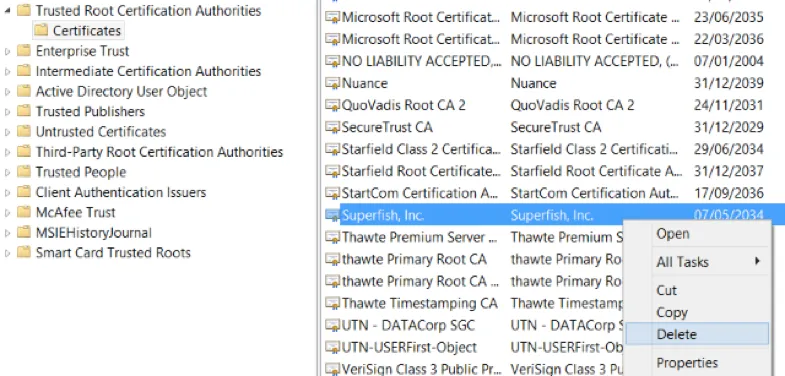Screen dimensions: 785x376
Task: Click the UTN-USERFirst-Object certificate icon
Action: coord(332,347)
